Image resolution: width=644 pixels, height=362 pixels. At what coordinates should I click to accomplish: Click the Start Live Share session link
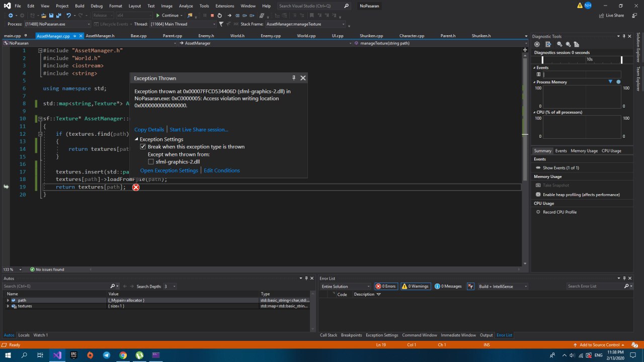coord(199,130)
